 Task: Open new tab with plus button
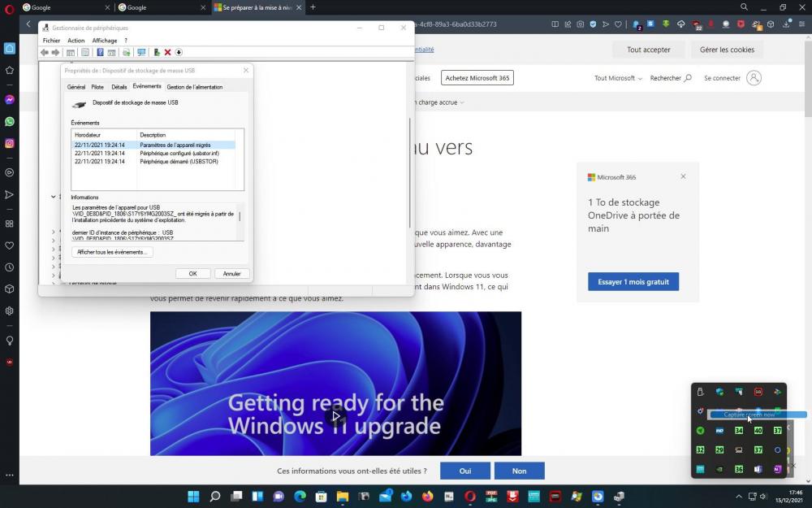point(313,7)
